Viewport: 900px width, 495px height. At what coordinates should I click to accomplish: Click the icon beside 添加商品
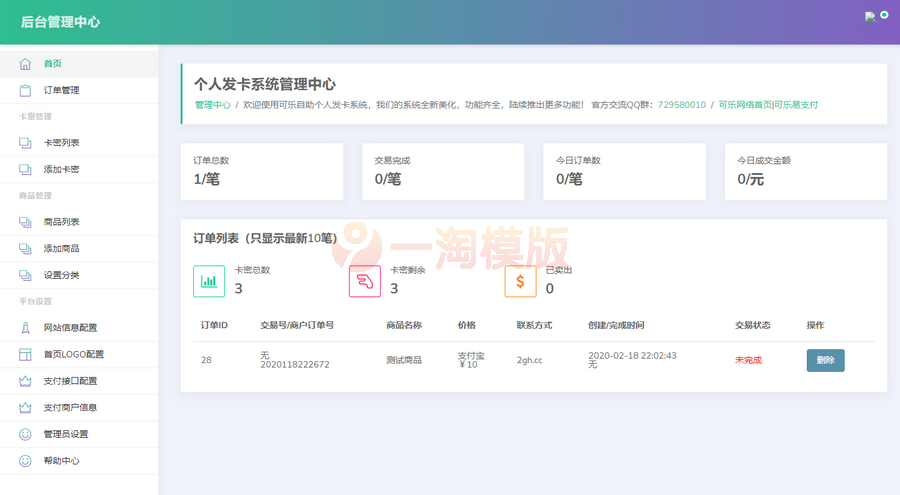pyautogui.click(x=25, y=249)
